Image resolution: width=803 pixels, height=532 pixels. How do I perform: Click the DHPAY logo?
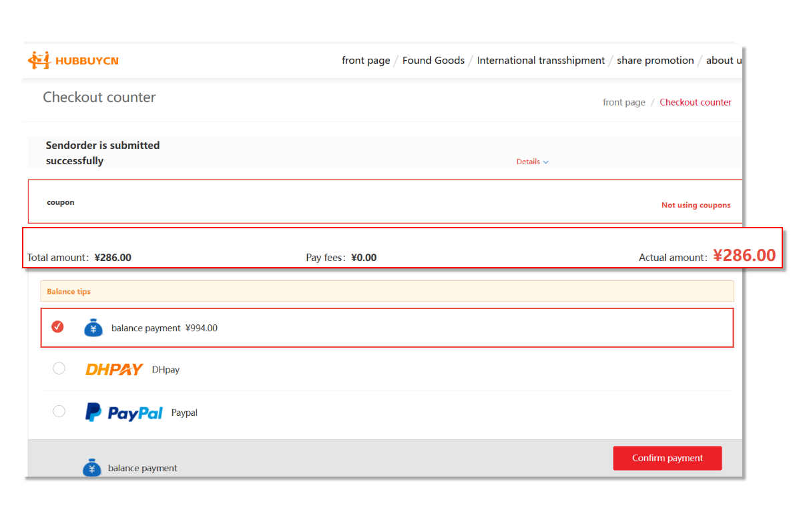[114, 369]
